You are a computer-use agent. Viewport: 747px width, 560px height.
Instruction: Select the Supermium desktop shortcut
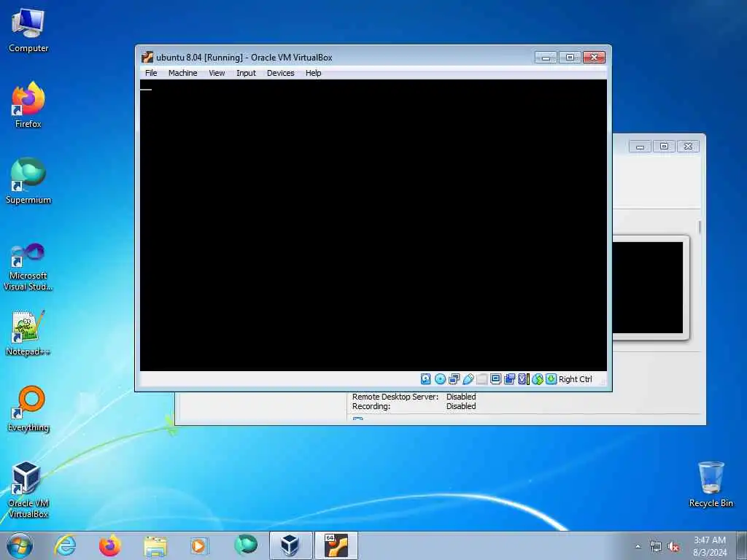(28, 181)
